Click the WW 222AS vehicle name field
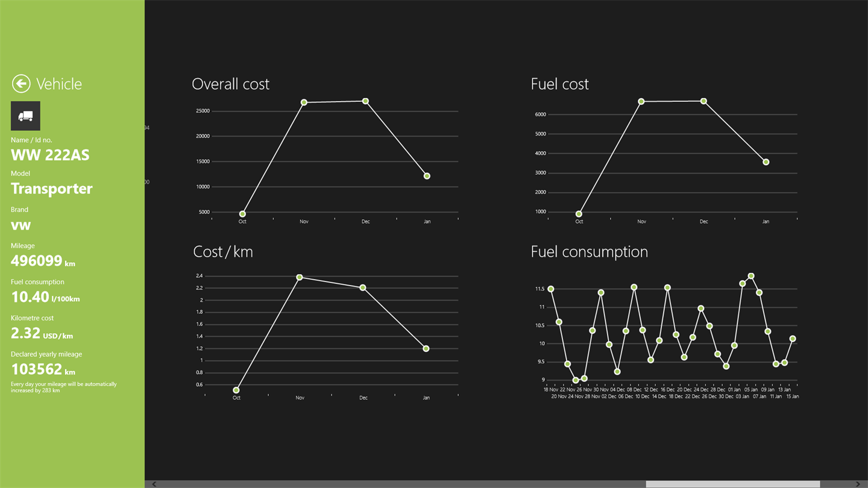The width and height of the screenshot is (868, 488). pos(50,155)
